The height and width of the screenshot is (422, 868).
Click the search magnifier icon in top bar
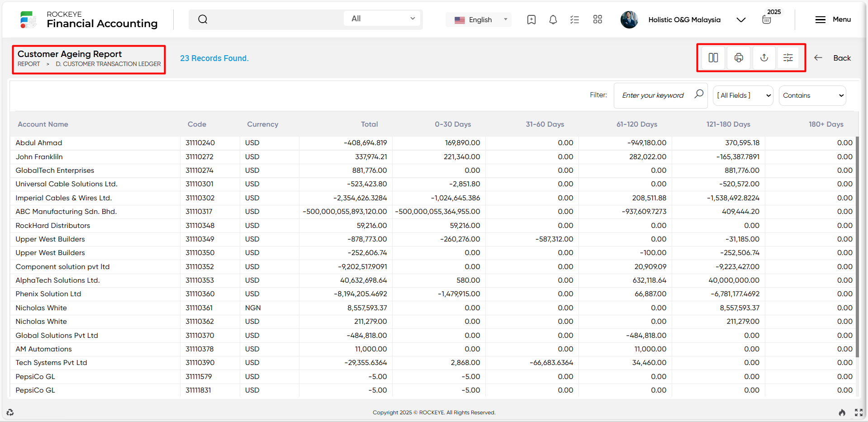(203, 19)
